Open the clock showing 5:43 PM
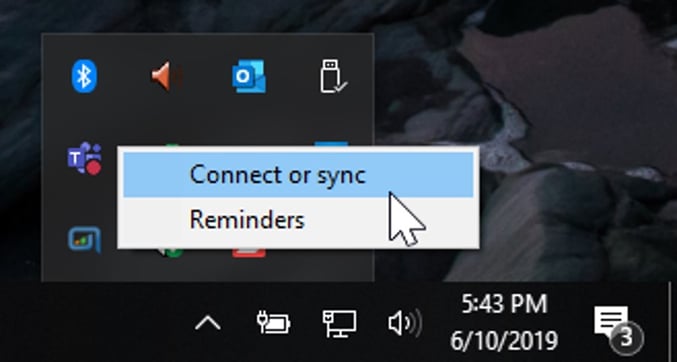Viewport: 677px width, 362px height. coord(504,322)
